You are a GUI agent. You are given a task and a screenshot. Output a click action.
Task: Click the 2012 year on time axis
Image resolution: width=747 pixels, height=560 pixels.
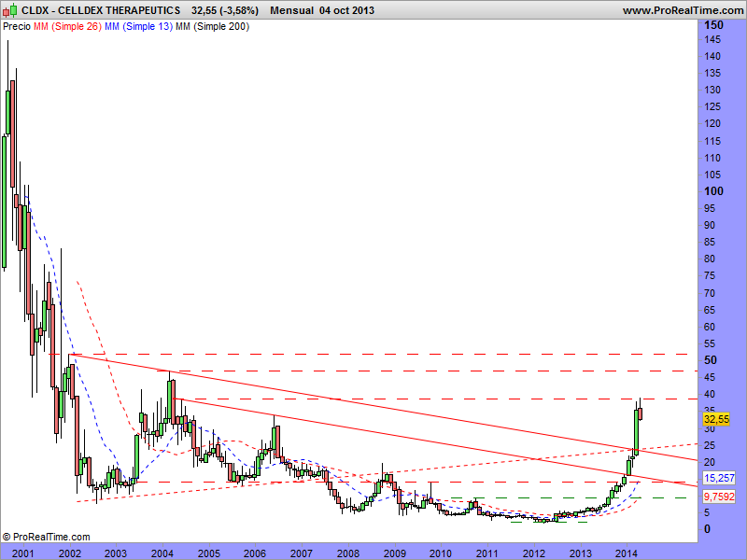534,553
